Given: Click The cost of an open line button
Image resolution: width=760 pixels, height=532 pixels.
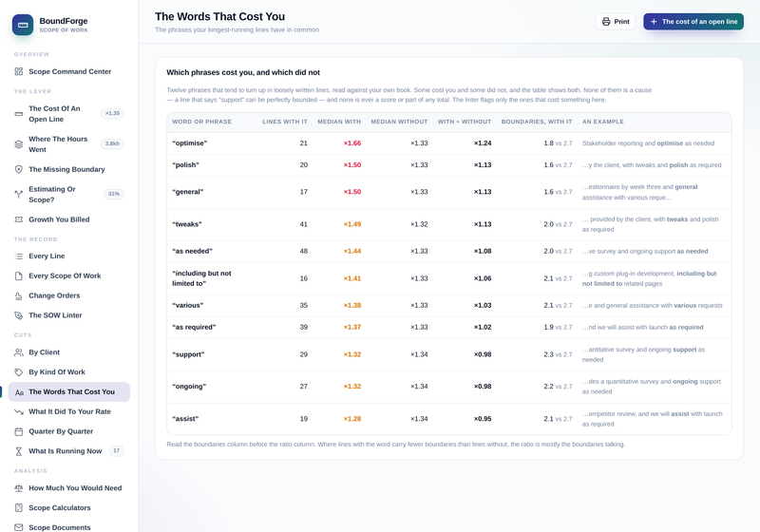Looking at the screenshot, I should [693, 21].
